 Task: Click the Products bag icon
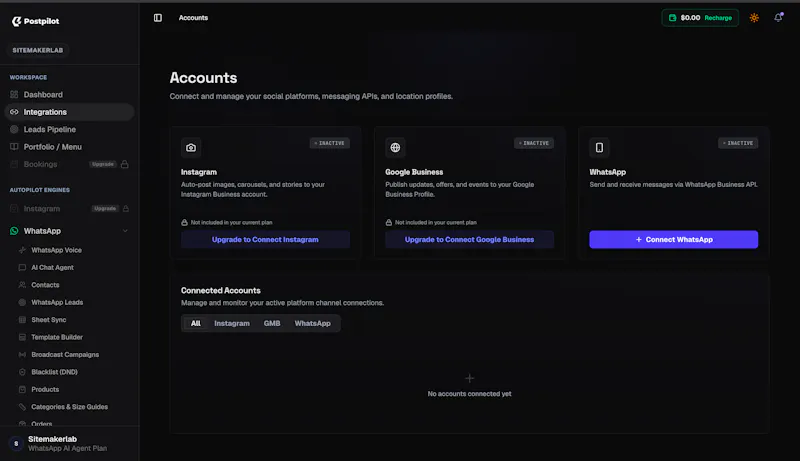(22, 389)
